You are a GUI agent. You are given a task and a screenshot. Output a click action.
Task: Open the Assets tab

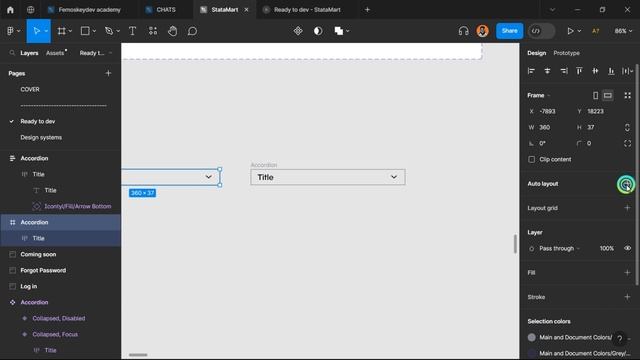tap(56, 53)
